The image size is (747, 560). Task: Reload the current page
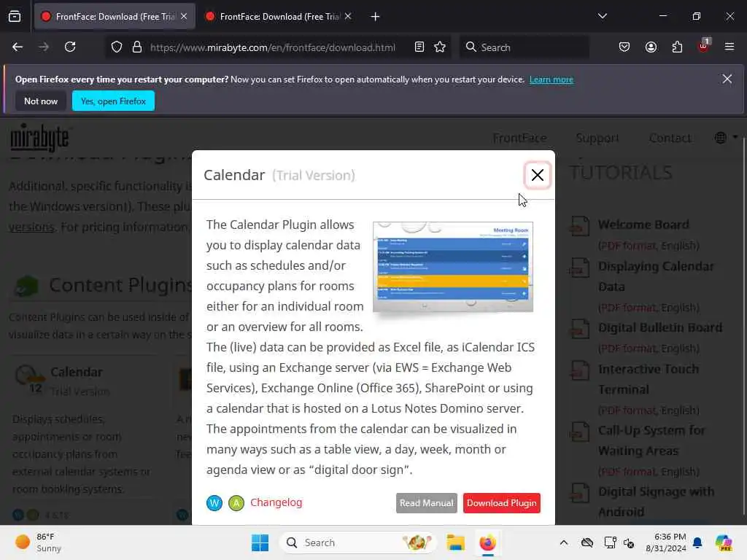pos(70,47)
